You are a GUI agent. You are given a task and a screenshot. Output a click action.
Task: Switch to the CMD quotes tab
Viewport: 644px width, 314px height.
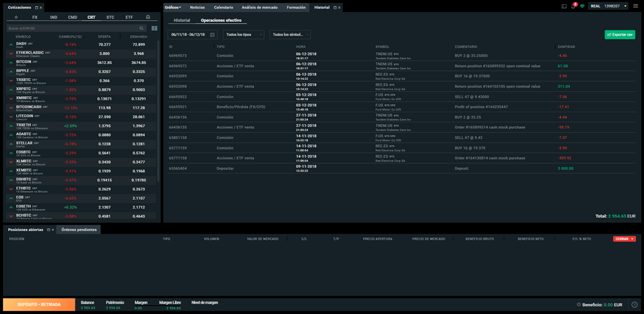(x=72, y=18)
